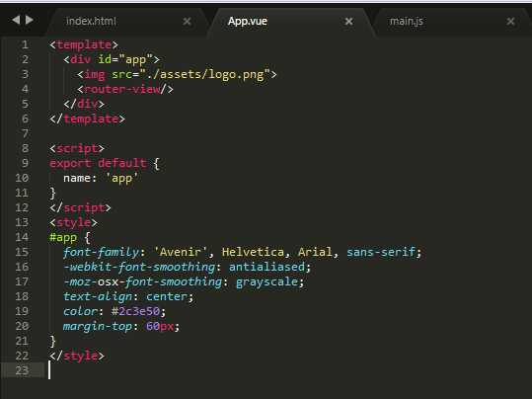
Task: Place cursor in opening template tag
Action: [x=84, y=44]
